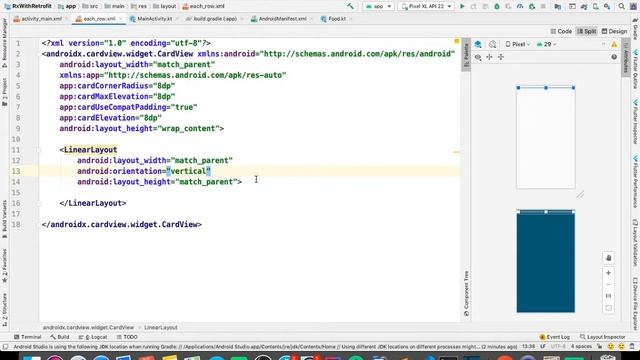Image resolution: width=640 pixels, height=360 pixels.
Task: Select the white design preview surface
Action: click(x=546, y=138)
